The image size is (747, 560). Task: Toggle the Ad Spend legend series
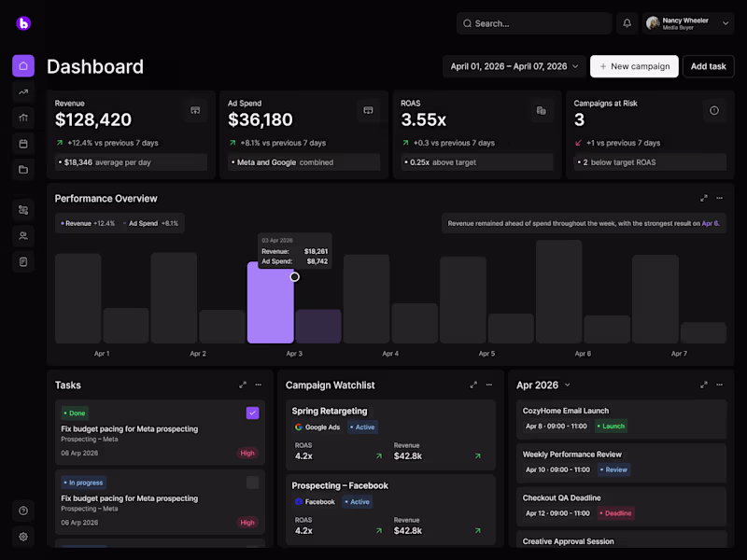coord(150,223)
